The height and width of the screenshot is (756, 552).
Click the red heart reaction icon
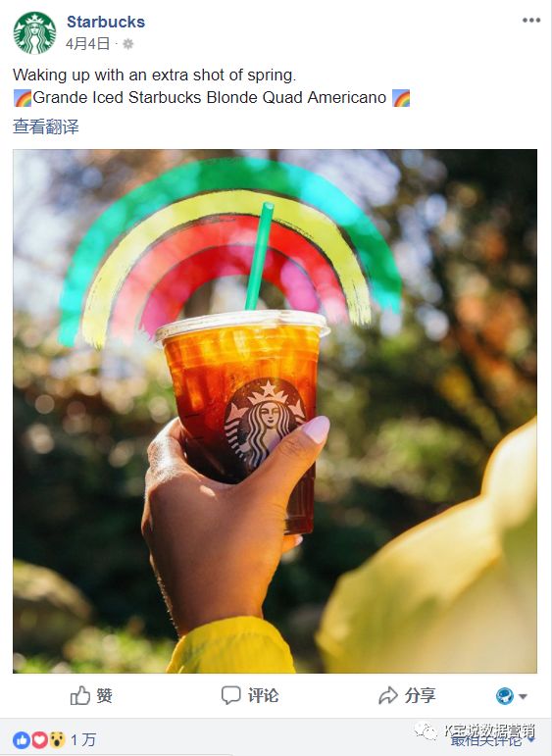(39, 739)
